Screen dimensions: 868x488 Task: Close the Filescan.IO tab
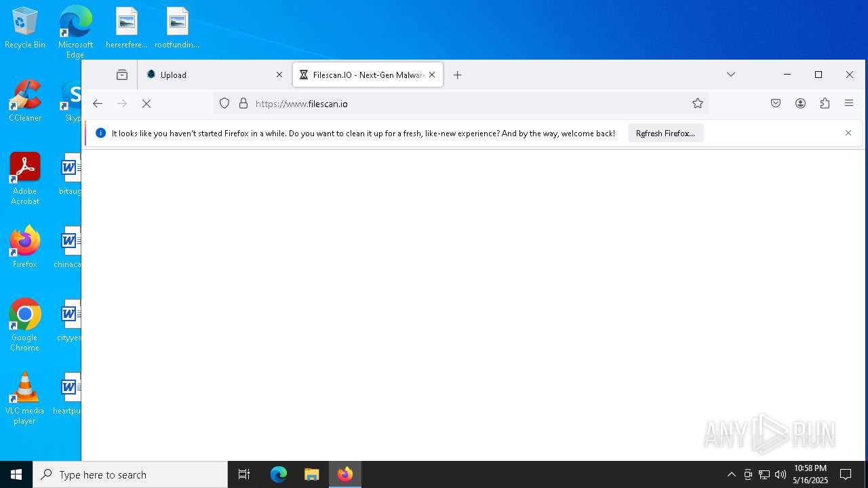tap(432, 75)
